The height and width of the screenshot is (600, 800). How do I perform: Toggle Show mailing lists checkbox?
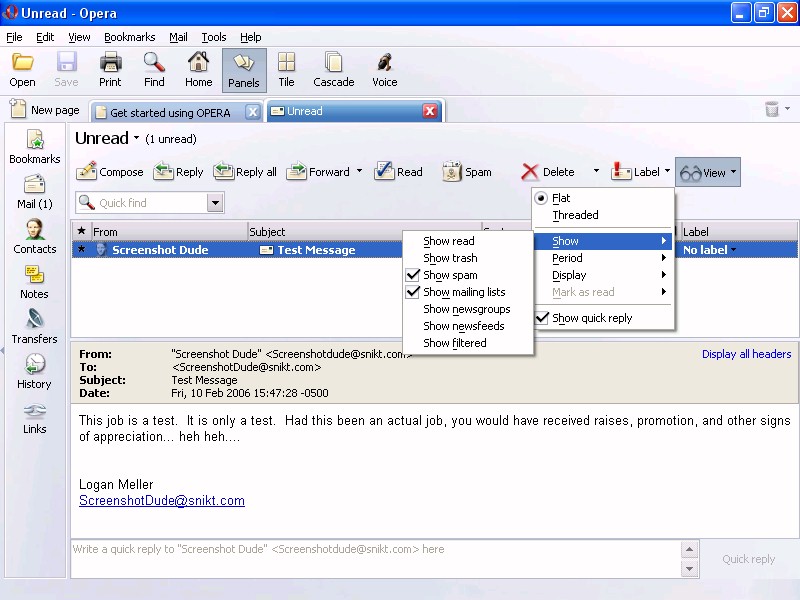click(463, 292)
